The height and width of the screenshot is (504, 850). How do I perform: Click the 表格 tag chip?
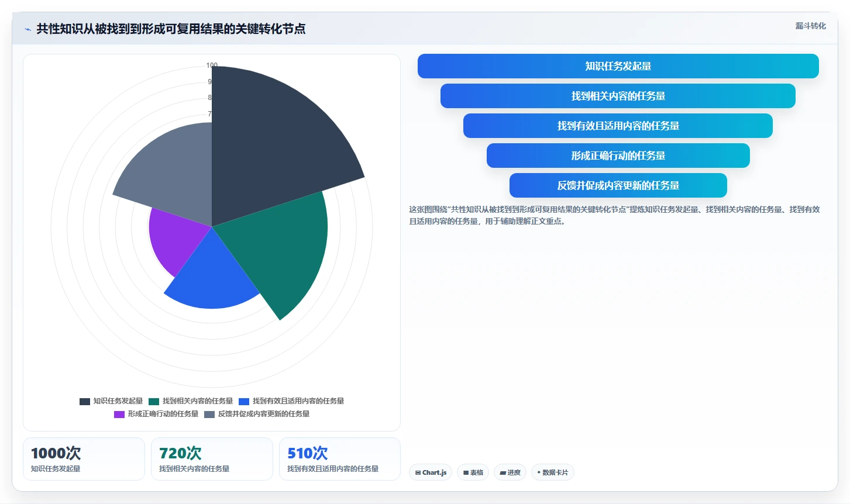coord(473,472)
